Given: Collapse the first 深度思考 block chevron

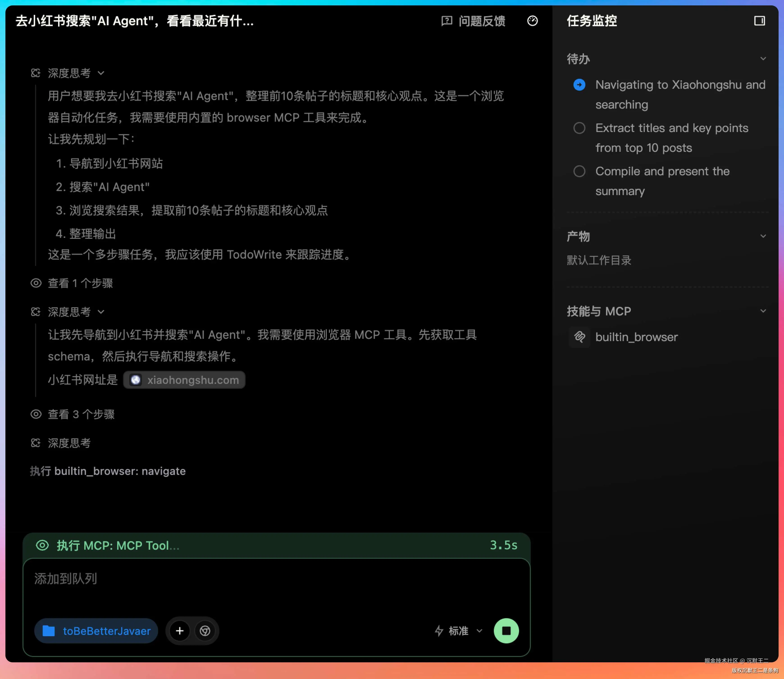Looking at the screenshot, I should click(101, 73).
